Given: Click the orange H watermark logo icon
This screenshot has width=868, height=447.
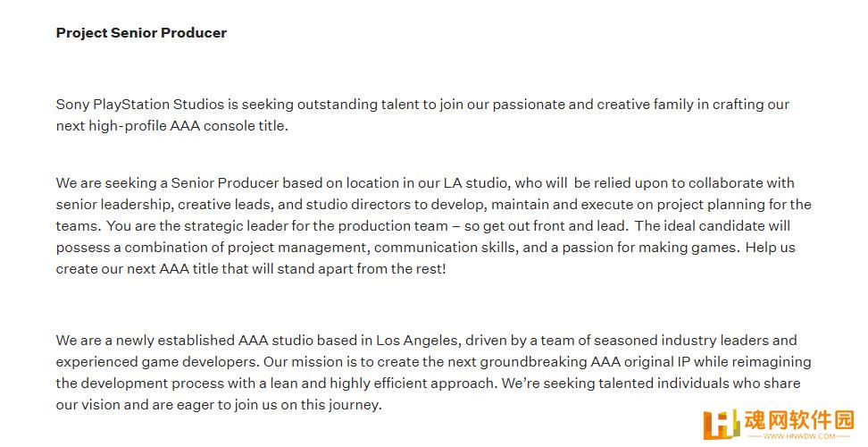Looking at the screenshot, I should click(x=722, y=426).
